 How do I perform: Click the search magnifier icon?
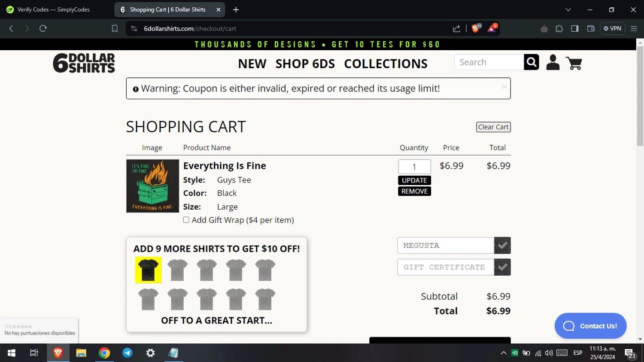pyautogui.click(x=532, y=62)
